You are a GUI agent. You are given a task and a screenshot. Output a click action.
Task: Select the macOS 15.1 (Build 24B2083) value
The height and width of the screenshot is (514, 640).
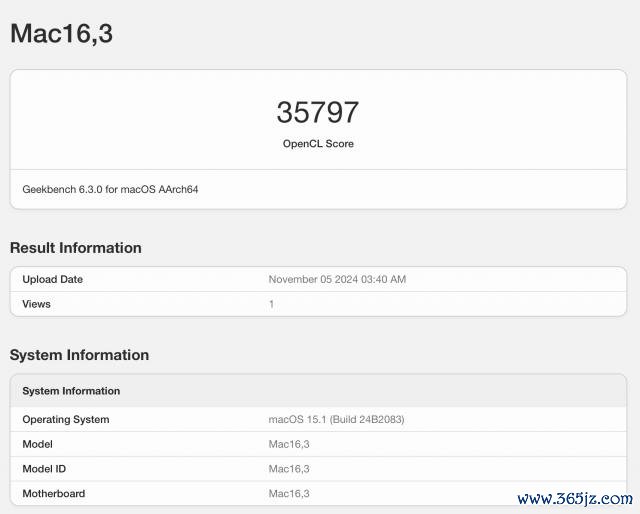336,419
